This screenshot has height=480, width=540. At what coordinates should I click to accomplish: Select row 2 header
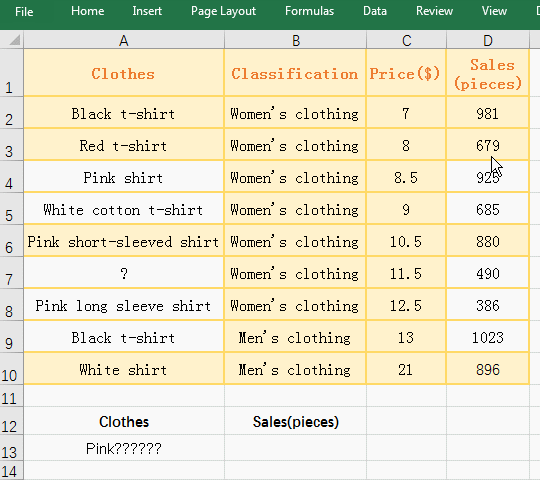tap(11, 112)
